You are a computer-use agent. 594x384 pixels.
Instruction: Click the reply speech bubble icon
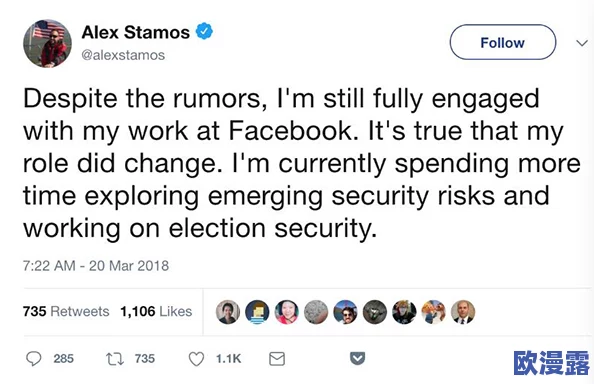(x=33, y=358)
